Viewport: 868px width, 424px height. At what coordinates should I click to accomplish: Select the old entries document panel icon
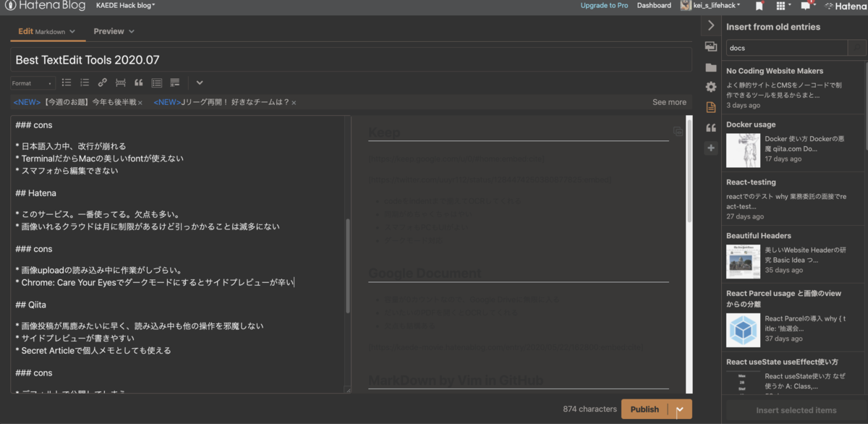coord(711,107)
